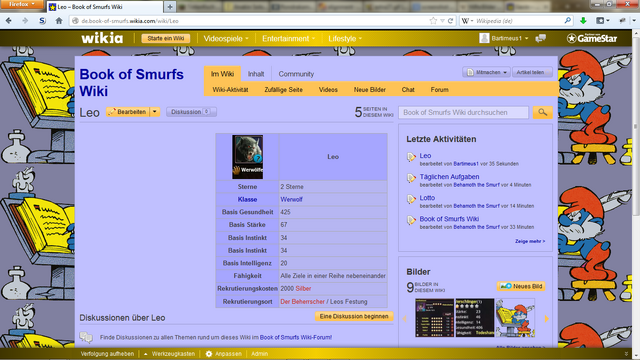Click the Neues Bild button
640x360 pixels.
521,286
